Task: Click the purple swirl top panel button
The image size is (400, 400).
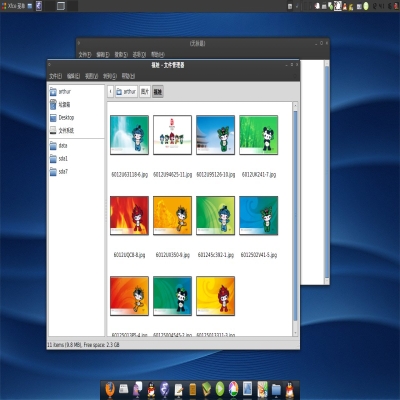Action: tap(39, 6)
